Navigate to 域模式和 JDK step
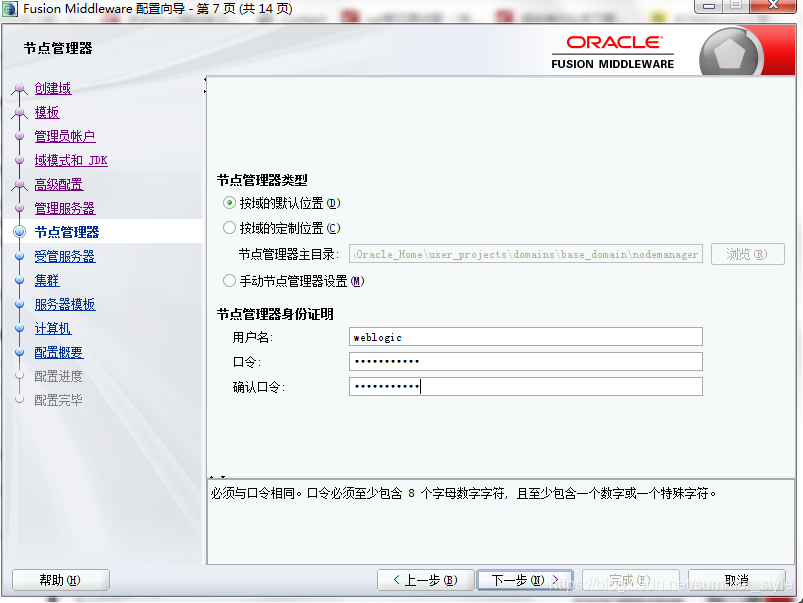Image resolution: width=803 pixels, height=603 pixels. tap(71, 160)
